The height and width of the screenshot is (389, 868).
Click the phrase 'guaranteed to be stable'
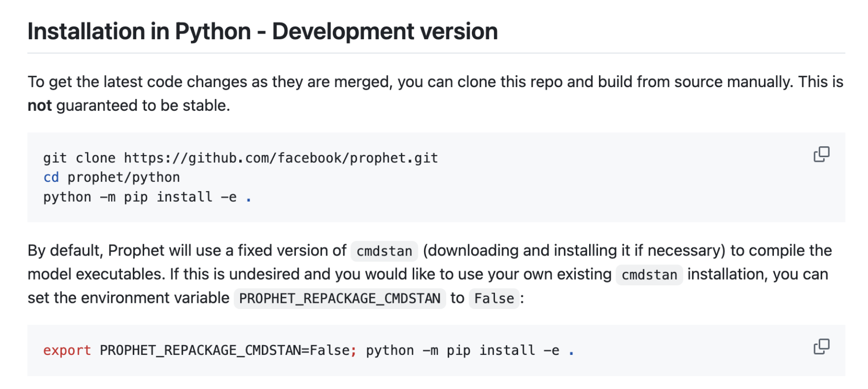[143, 106]
